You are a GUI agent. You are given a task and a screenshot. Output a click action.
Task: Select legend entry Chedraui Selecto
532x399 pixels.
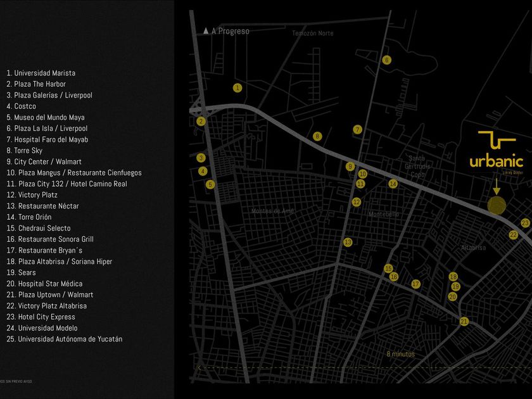click(x=39, y=229)
